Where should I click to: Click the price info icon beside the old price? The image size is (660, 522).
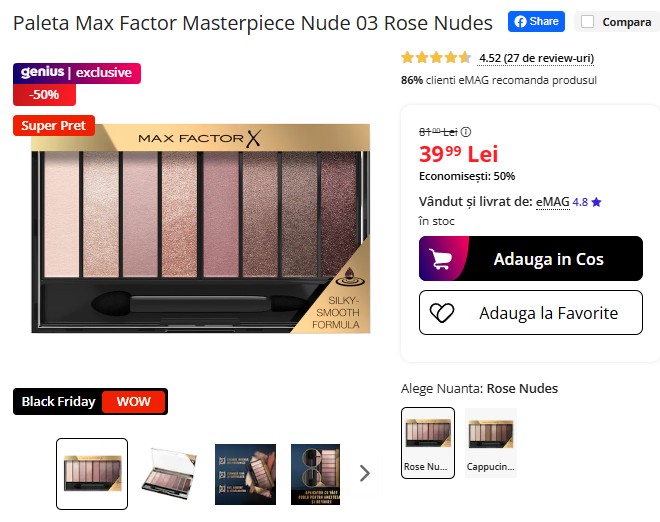tap(466, 132)
